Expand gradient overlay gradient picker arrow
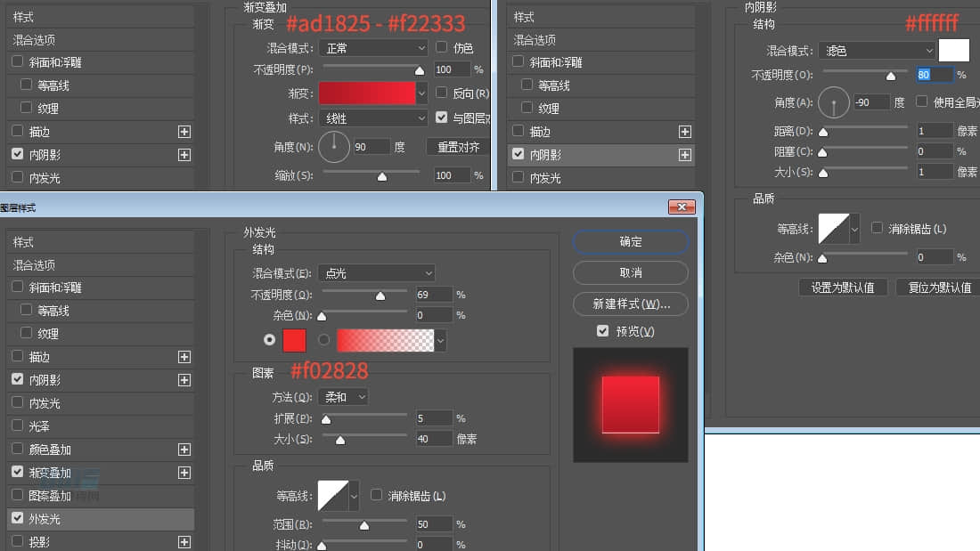The image size is (980, 551). coord(422,93)
